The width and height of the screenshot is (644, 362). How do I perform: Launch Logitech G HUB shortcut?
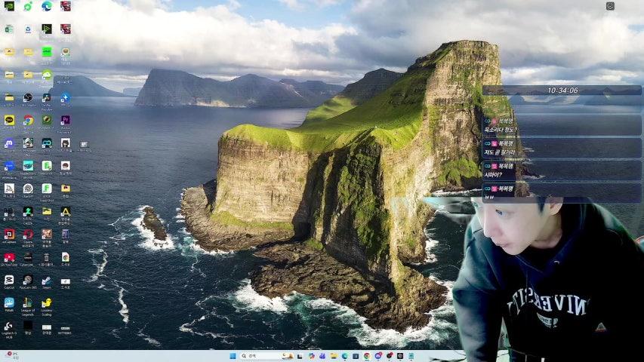tap(9, 326)
